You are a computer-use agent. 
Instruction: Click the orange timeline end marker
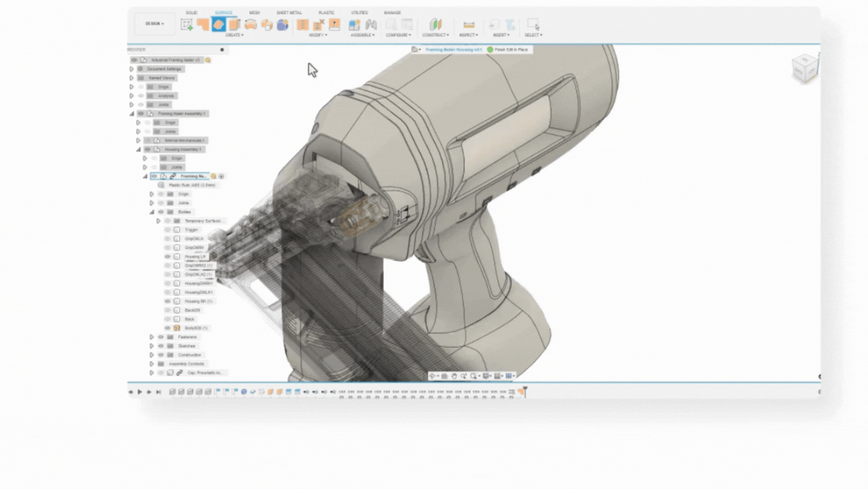(x=522, y=392)
